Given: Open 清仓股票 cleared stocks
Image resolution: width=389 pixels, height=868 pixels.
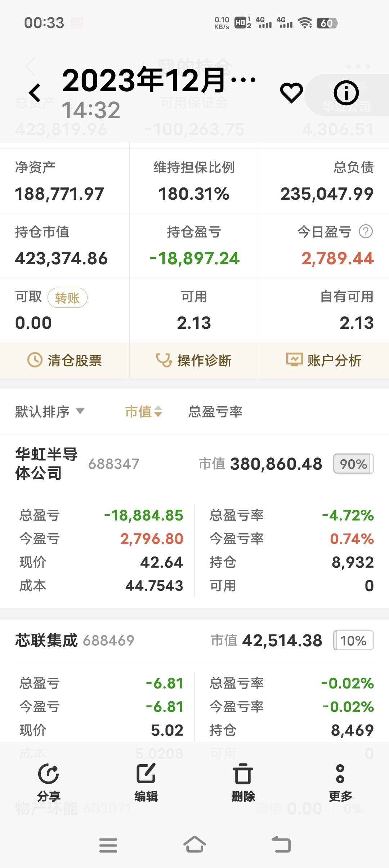Looking at the screenshot, I should (x=65, y=360).
